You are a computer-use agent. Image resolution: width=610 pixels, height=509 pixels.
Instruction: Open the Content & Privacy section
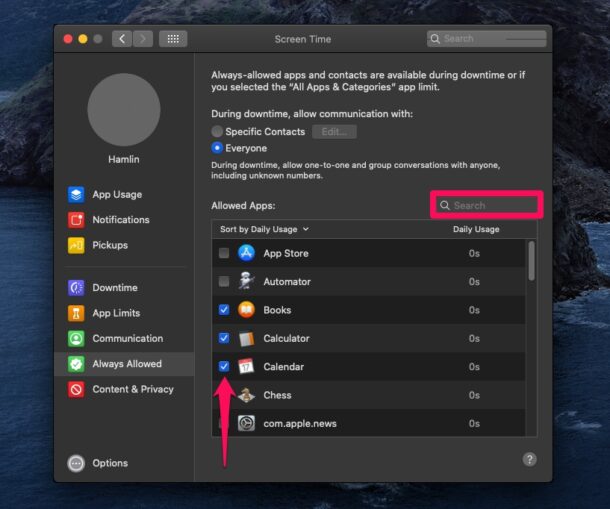133,389
